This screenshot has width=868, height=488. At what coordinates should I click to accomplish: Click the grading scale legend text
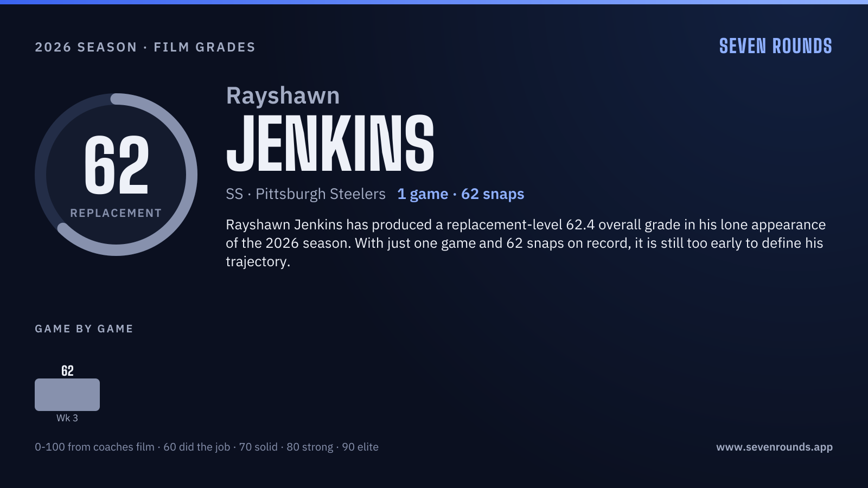[207, 447]
